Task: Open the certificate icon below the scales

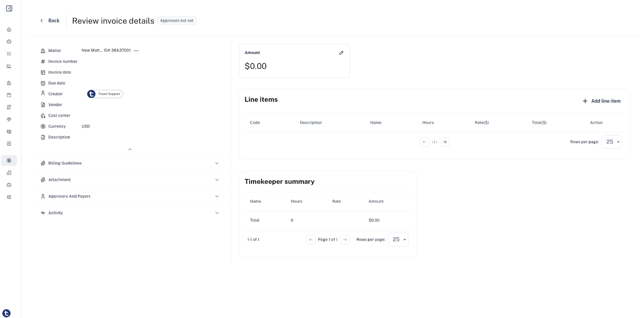Action: pyautogui.click(x=9, y=131)
